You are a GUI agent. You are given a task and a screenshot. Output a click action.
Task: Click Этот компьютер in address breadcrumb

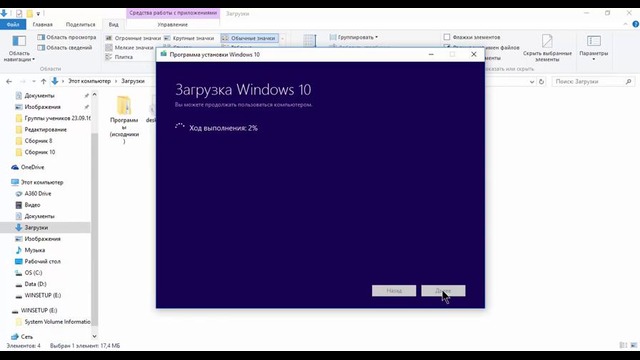89,81
